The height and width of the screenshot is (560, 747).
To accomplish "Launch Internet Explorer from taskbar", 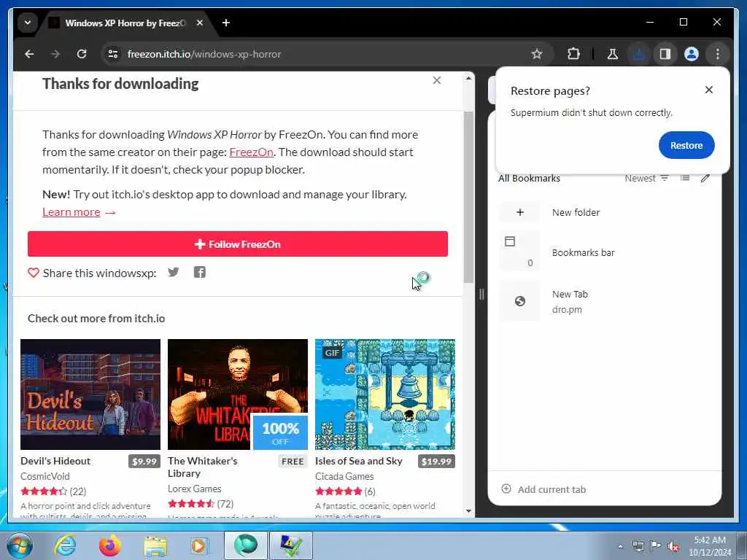I will [x=65, y=545].
